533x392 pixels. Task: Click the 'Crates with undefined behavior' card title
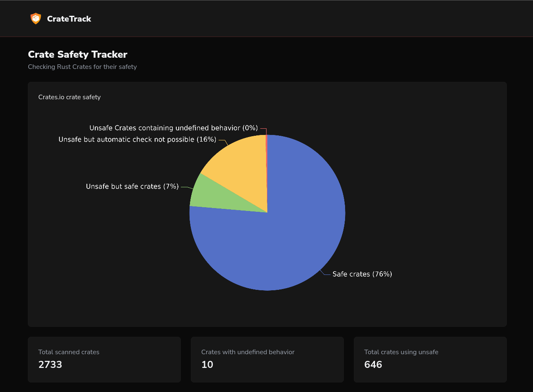tap(248, 352)
